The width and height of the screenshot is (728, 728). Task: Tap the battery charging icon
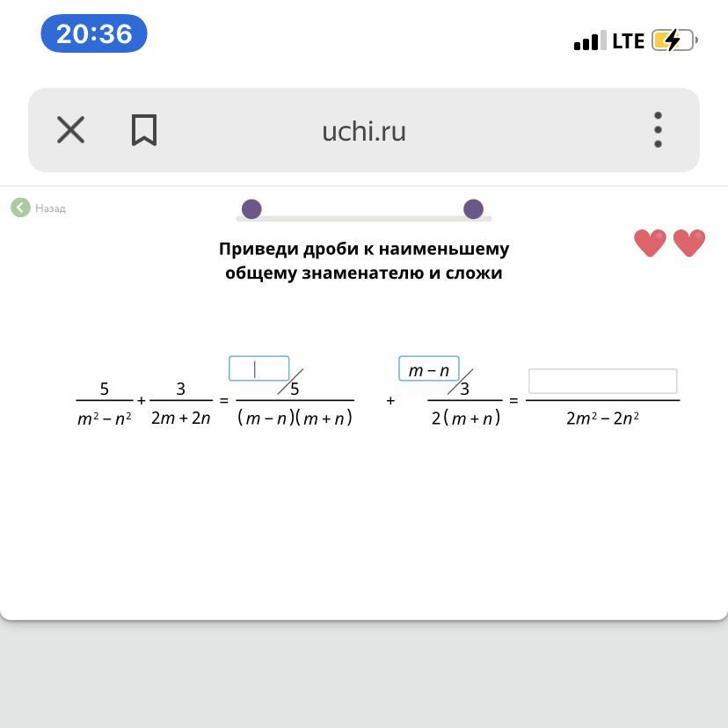[674, 40]
